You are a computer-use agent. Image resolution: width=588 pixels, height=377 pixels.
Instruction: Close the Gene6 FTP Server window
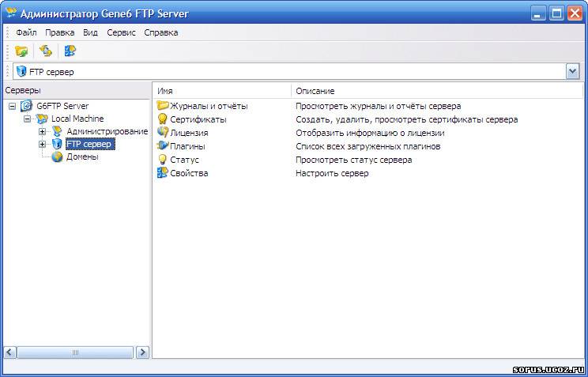pos(575,14)
